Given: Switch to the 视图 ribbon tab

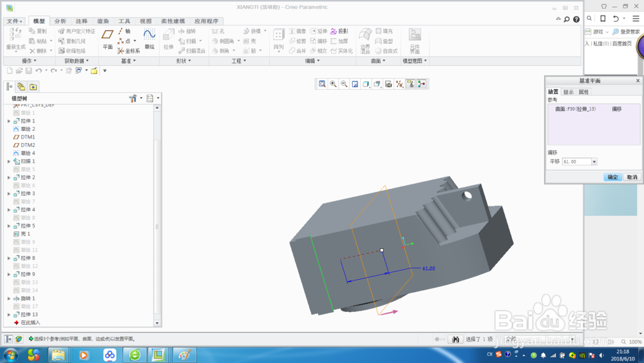Looking at the screenshot, I should coord(146,21).
